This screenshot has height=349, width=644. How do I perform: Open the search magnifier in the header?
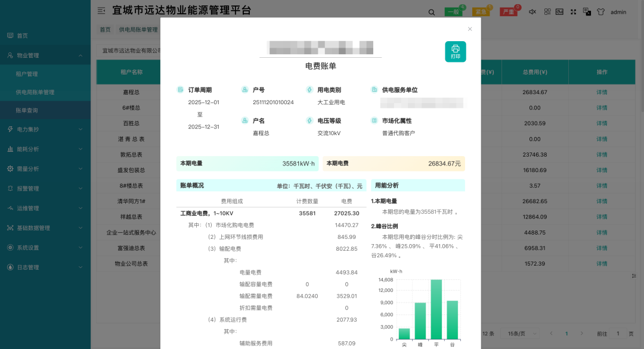coord(432,11)
